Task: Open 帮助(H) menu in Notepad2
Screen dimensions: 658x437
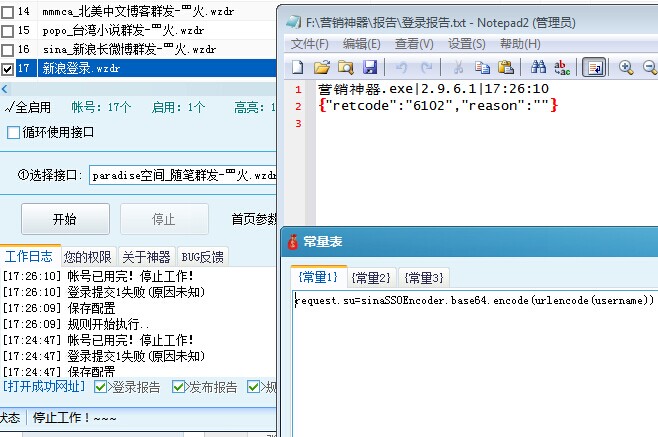Action: click(x=520, y=44)
